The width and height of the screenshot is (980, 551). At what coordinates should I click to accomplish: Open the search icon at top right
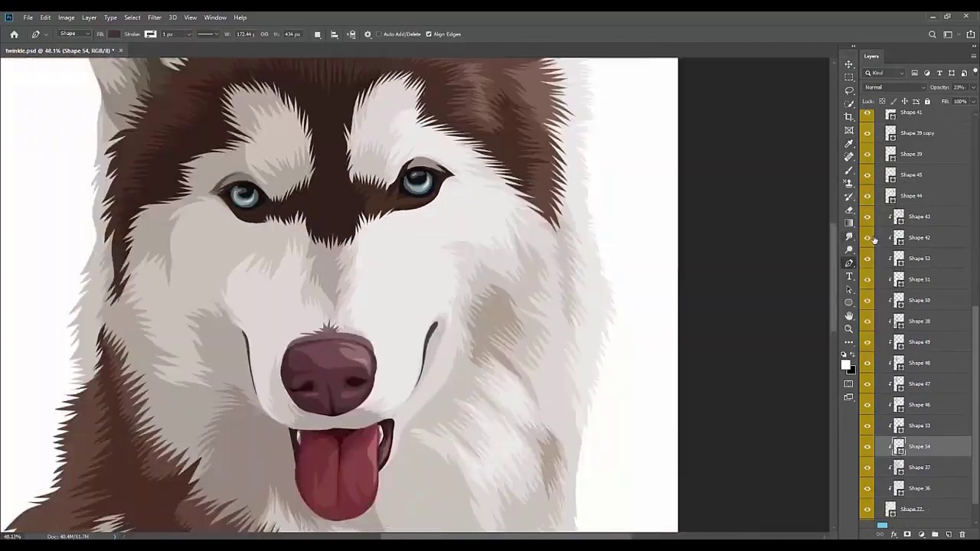932,34
